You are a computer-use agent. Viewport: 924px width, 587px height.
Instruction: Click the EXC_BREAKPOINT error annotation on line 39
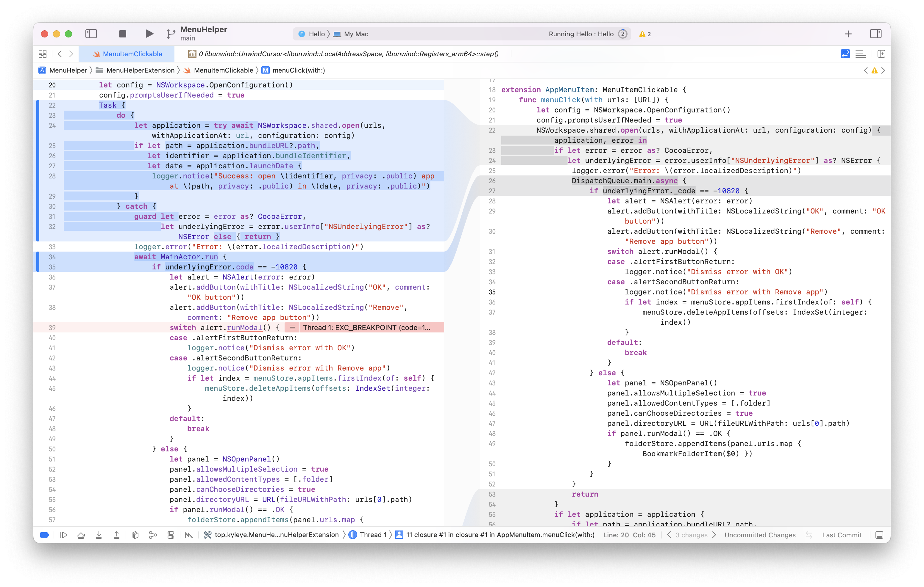point(366,327)
